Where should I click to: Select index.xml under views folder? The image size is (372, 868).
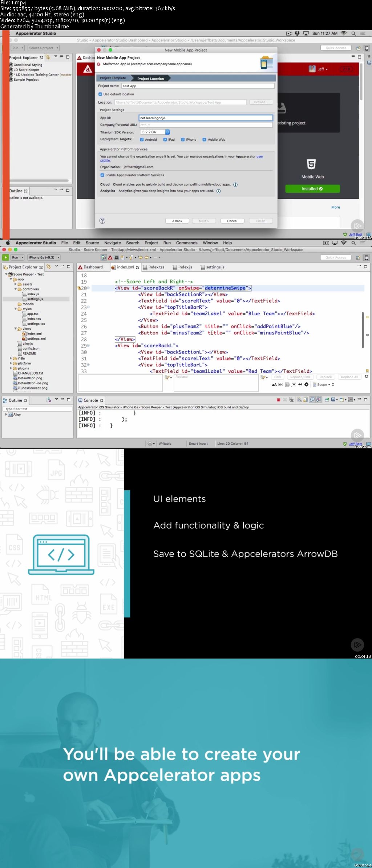(x=35, y=333)
